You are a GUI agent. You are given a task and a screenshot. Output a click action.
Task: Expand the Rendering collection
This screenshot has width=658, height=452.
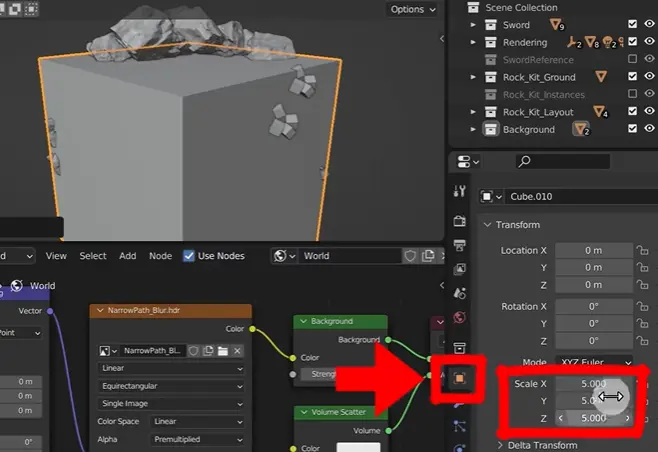[473, 42]
